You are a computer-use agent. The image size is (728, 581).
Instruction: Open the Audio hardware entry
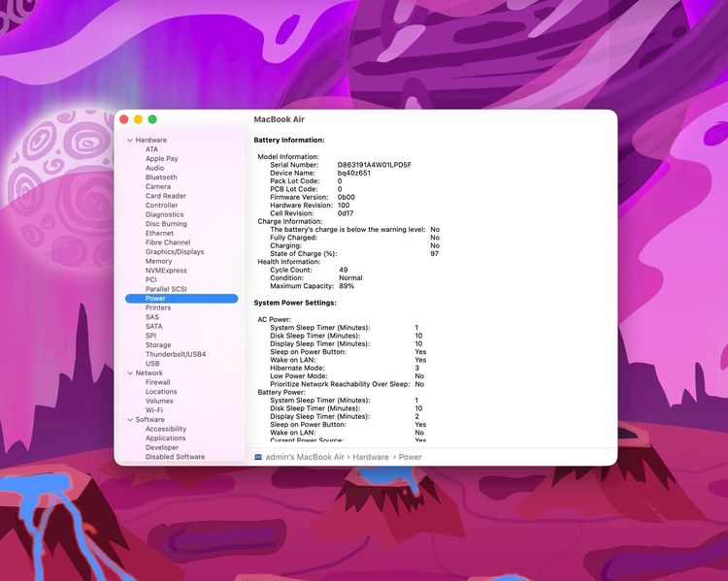[154, 168]
